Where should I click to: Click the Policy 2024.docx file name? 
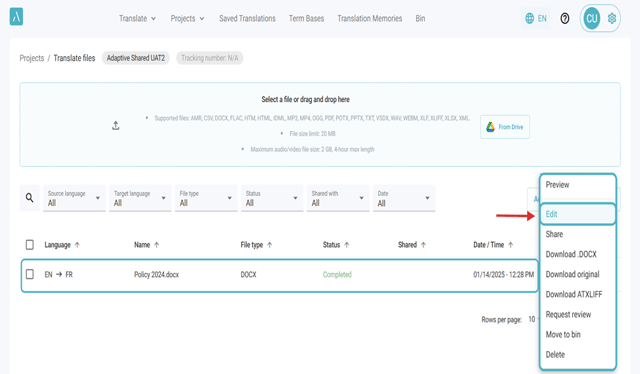click(x=156, y=274)
